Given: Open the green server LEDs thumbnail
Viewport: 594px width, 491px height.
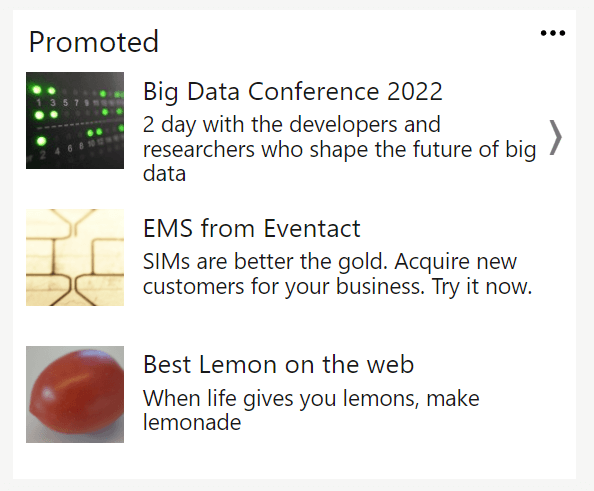Looking at the screenshot, I should (x=75, y=120).
